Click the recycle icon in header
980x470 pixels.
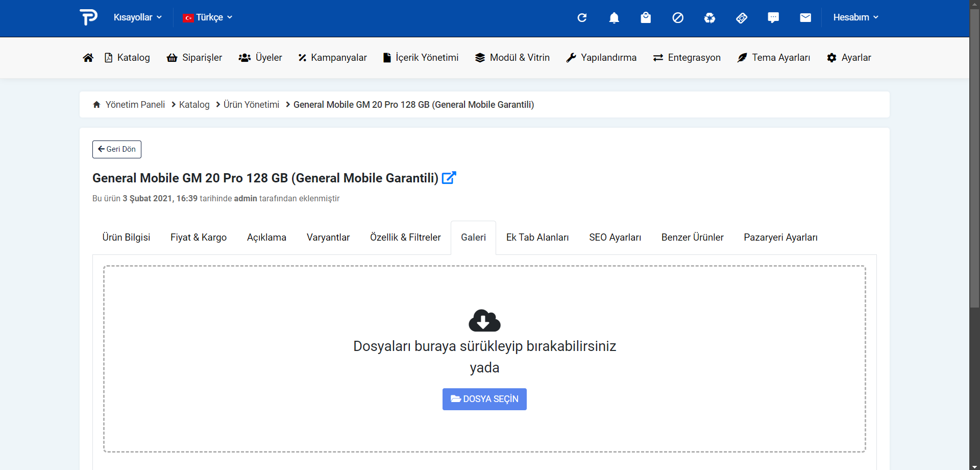[709, 18]
